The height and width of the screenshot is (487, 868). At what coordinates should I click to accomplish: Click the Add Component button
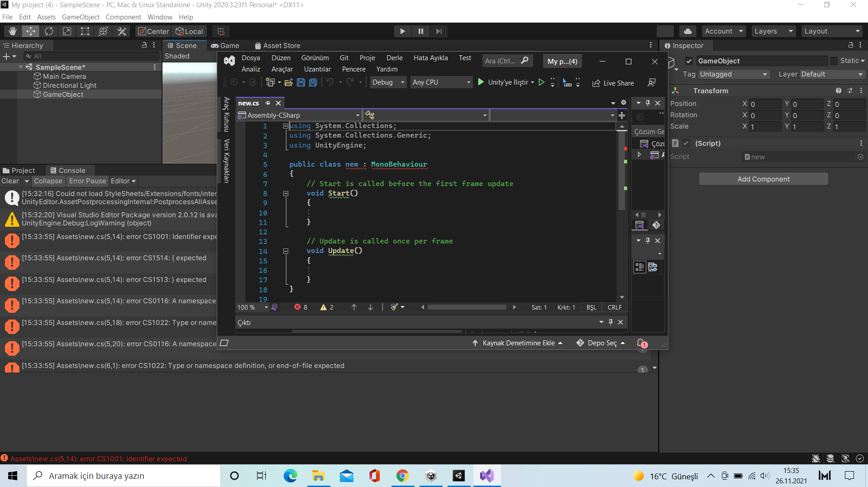click(763, 179)
